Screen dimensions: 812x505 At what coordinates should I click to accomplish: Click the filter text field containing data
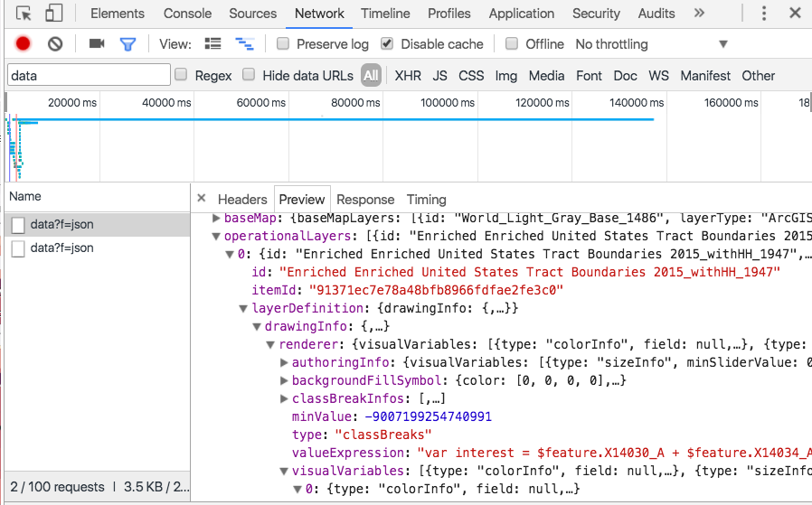coord(89,76)
